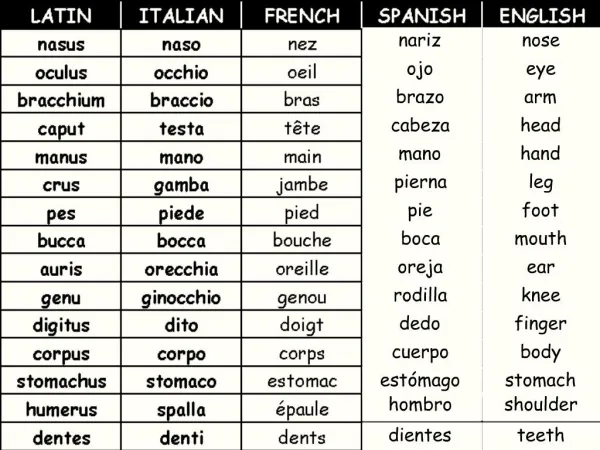Select the French cell 'bouche'
The image size is (600, 450).
coord(302,240)
